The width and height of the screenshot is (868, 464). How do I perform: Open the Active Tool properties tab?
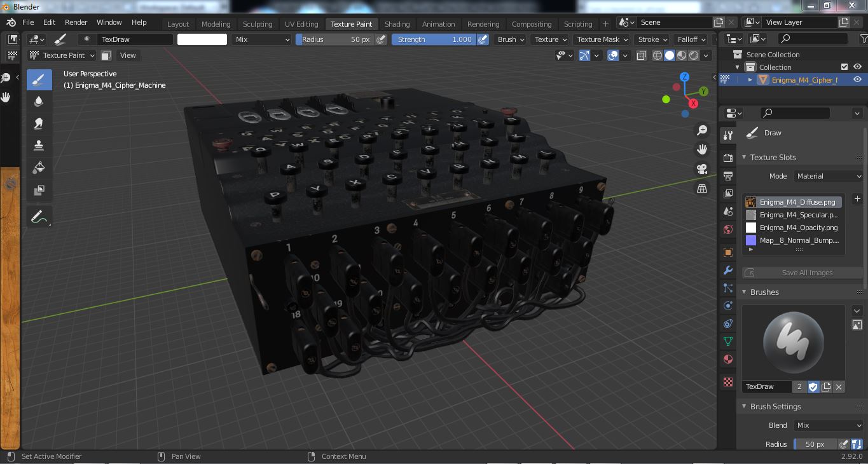[x=728, y=135]
